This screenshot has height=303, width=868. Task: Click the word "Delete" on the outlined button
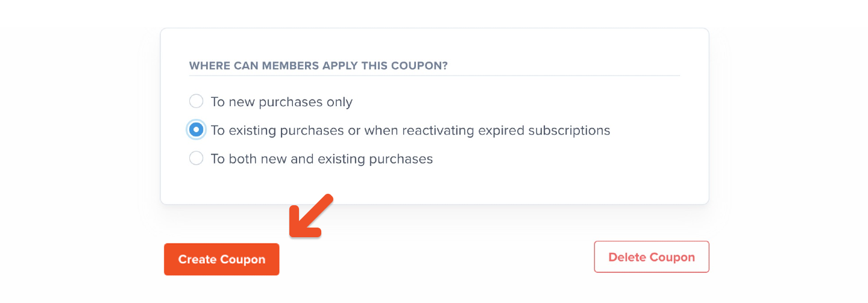pyautogui.click(x=627, y=257)
